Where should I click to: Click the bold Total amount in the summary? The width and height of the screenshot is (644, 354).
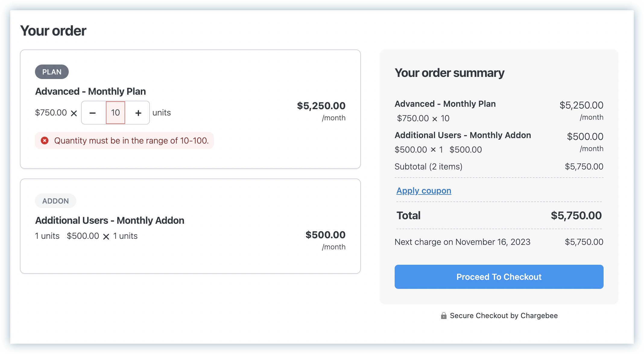[576, 216]
